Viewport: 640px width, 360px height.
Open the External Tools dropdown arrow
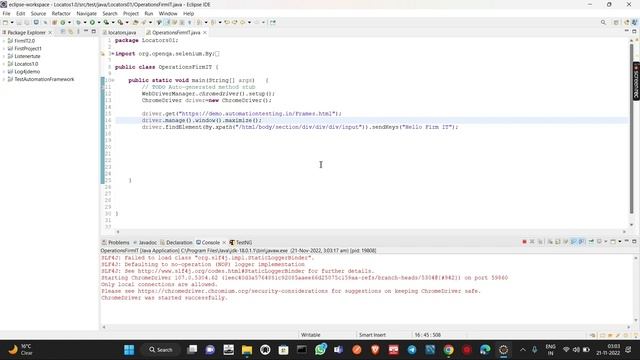pyautogui.click(x=127, y=22)
